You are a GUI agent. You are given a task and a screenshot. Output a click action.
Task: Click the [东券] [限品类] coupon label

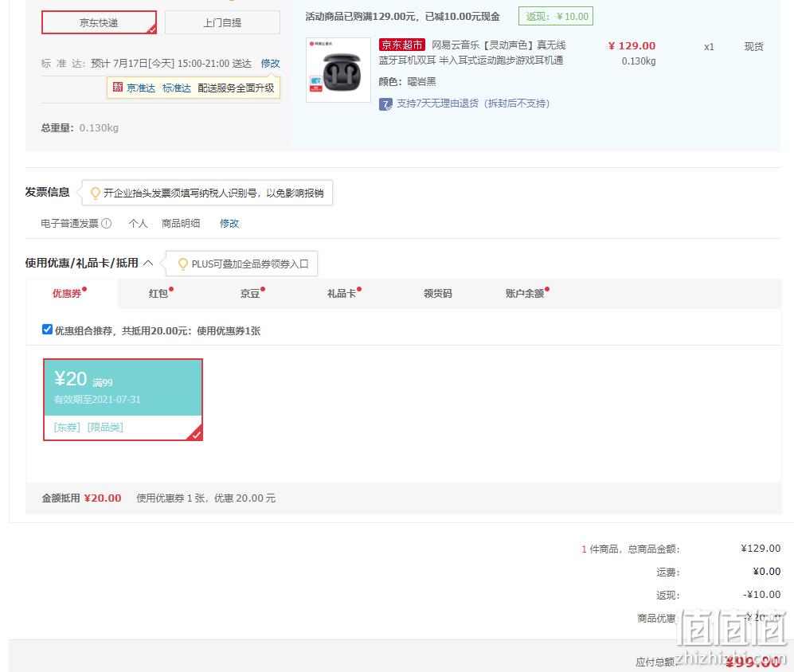pyautogui.click(x=88, y=428)
